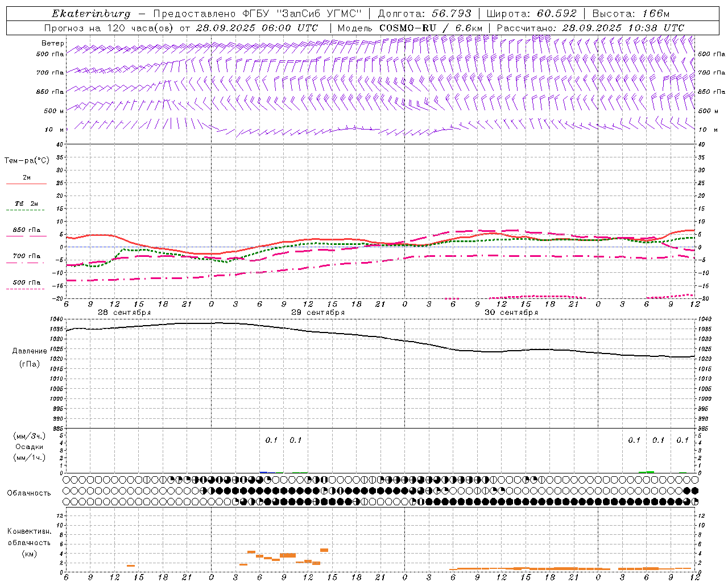Image resolution: width=728 pixels, height=582 pixels.
Task: Select the blue 2м temperature legend line
Action: pyautogui.click(x=26, y=184)
